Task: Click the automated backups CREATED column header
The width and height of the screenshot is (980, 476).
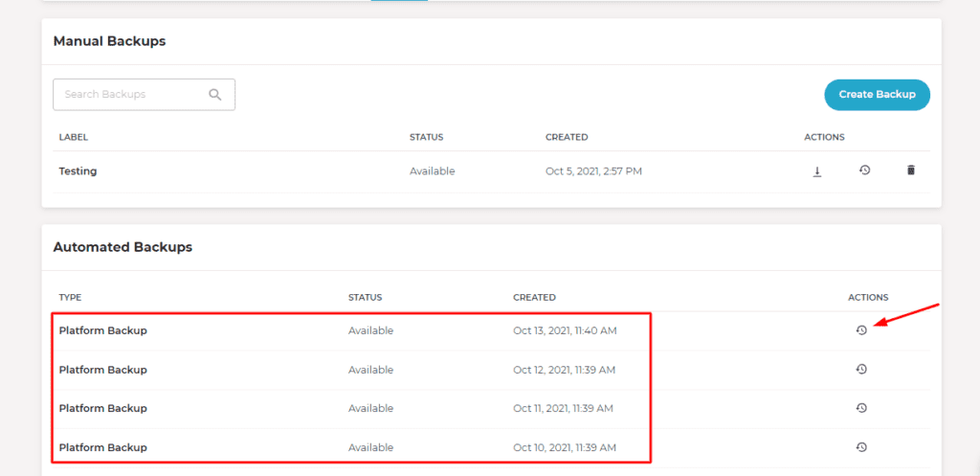Action: [x=534, y=298]
